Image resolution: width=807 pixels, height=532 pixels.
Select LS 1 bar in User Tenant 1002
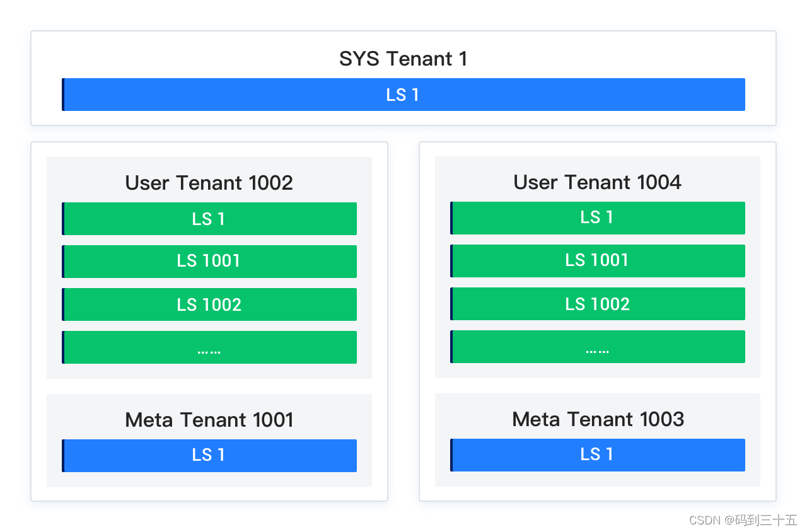click(209, 219)
